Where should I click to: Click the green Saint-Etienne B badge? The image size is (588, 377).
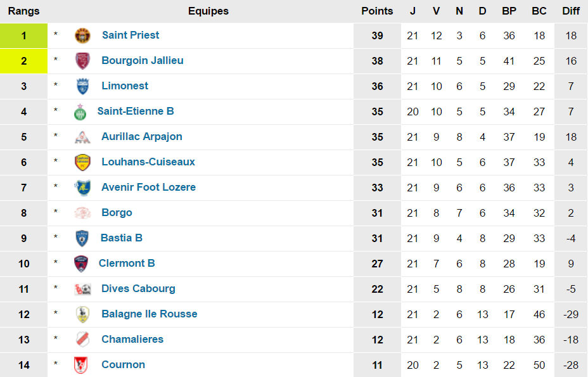point(80,112)
